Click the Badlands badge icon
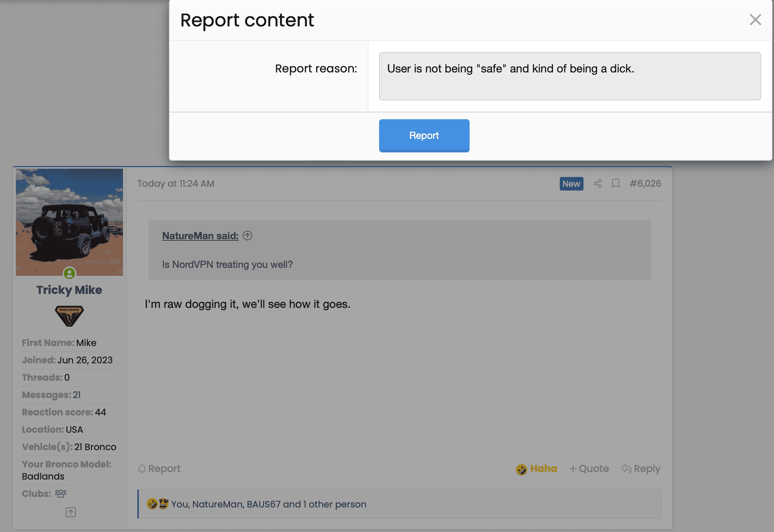This screenshot has height=532, width=774. point(69,316)
